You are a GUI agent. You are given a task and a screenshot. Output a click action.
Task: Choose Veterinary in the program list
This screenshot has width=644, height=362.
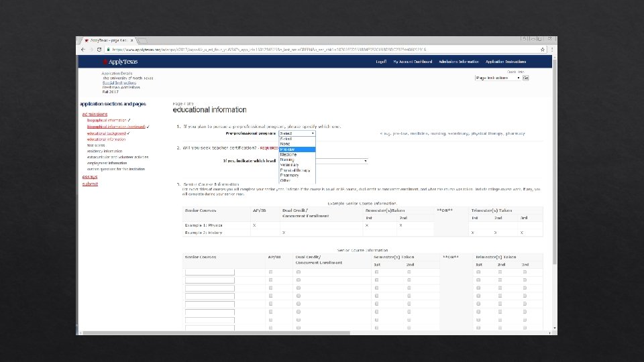[x=297, y=165]
